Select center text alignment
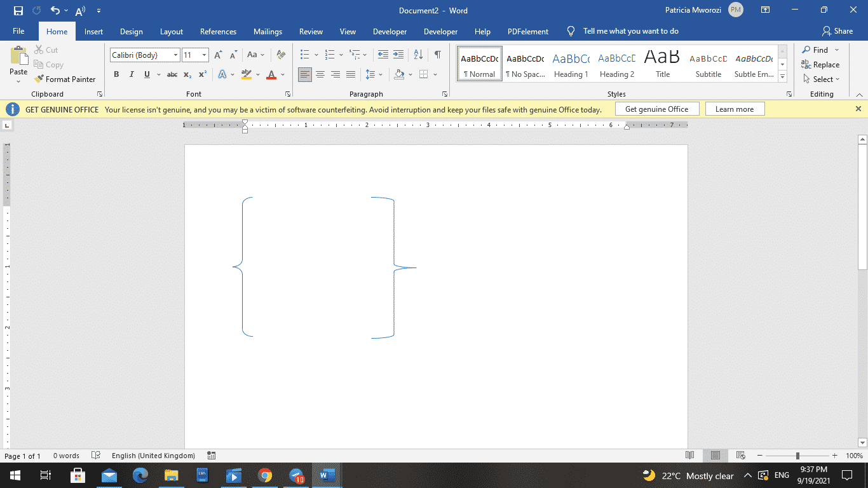Screen dimensions: 868x488 320,74
